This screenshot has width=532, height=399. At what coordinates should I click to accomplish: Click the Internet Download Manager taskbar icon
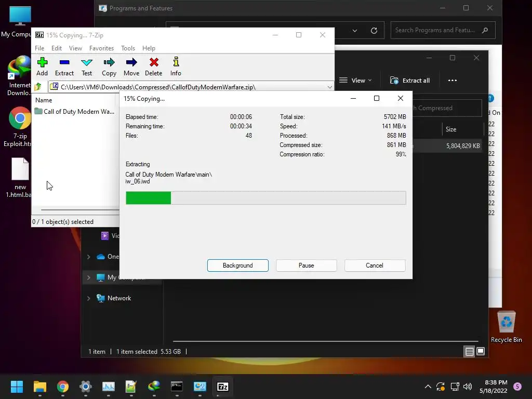click(x=154, y=387)
